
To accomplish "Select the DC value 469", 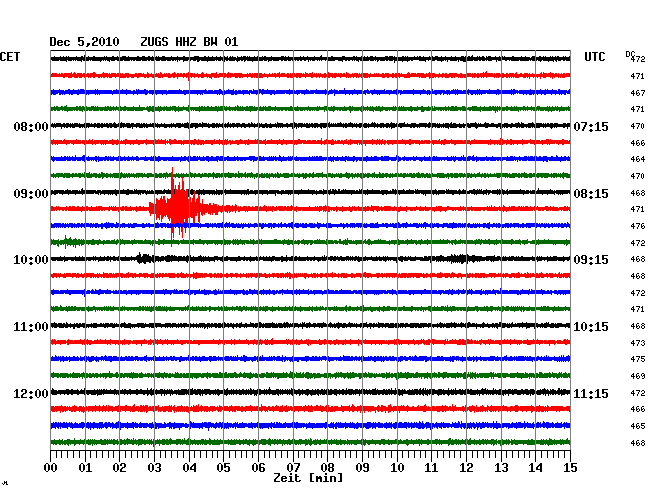I will click(638, 376).
